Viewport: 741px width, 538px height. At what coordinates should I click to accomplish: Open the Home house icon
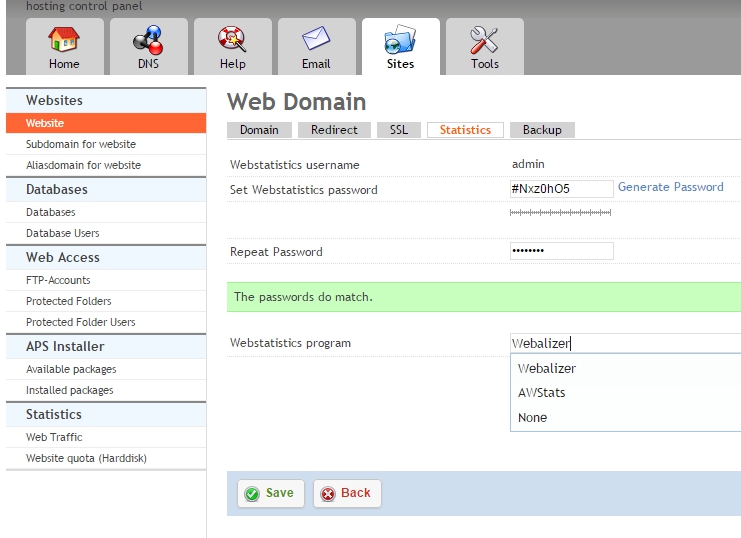coord(64,39)
